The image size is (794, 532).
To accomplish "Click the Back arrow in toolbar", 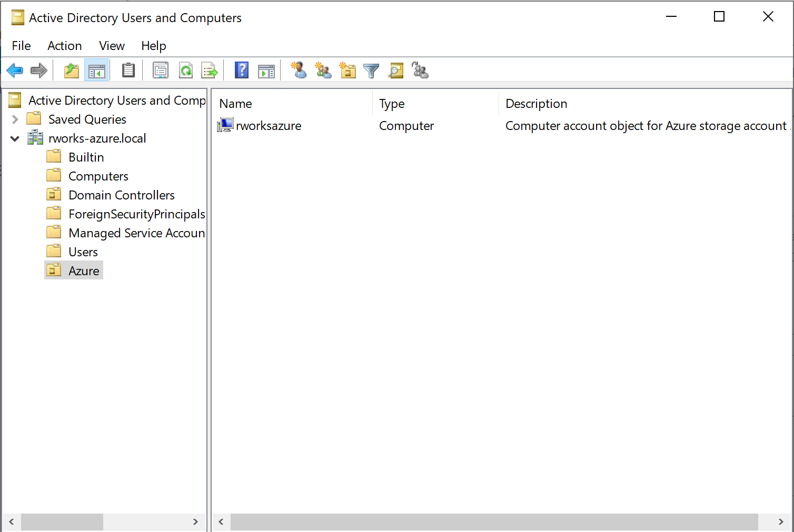I will pyautogui.click(x=15, y=70).
